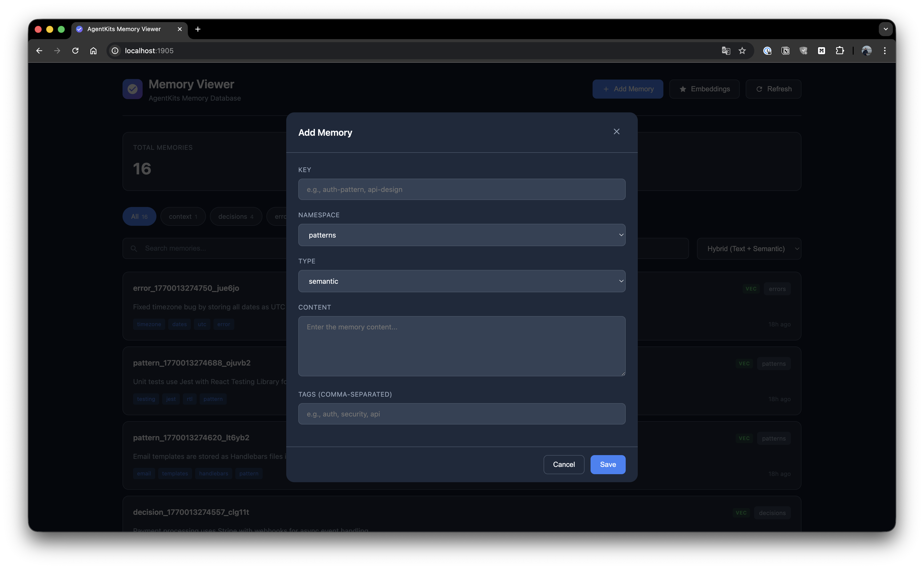
Task: Open the user profile avatar
Action: (x=867, y=50)
